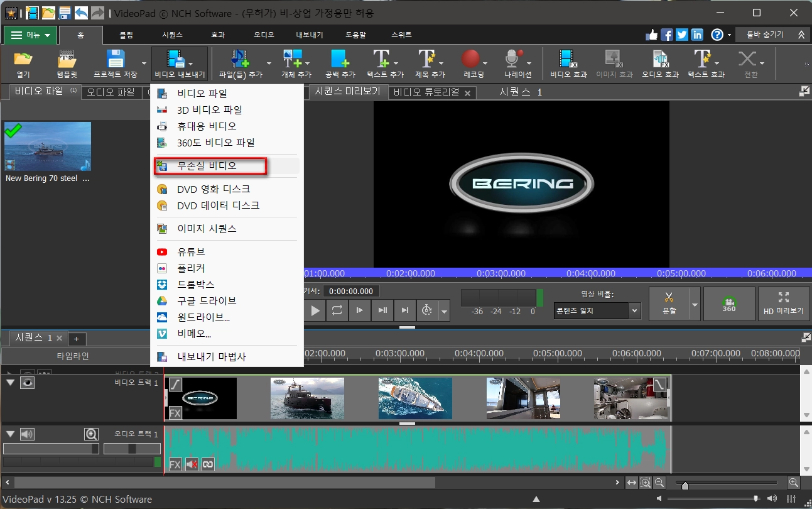
Task: Save project with 프로젝트 저장 icon
Action: click(116, 64)
